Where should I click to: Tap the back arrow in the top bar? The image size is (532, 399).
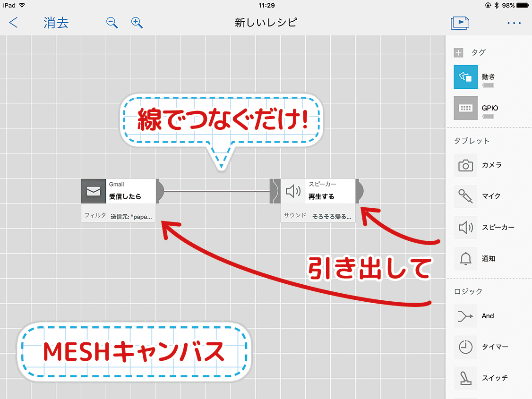point(14,22)
